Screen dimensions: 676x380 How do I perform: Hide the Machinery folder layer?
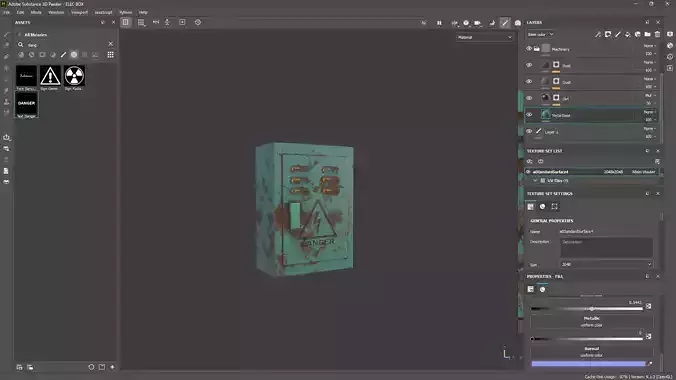pos(529,49)
